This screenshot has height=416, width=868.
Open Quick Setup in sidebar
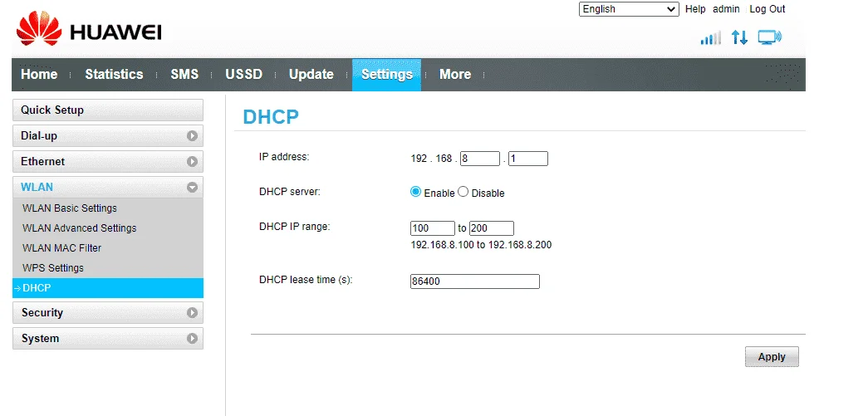(108, 110)
